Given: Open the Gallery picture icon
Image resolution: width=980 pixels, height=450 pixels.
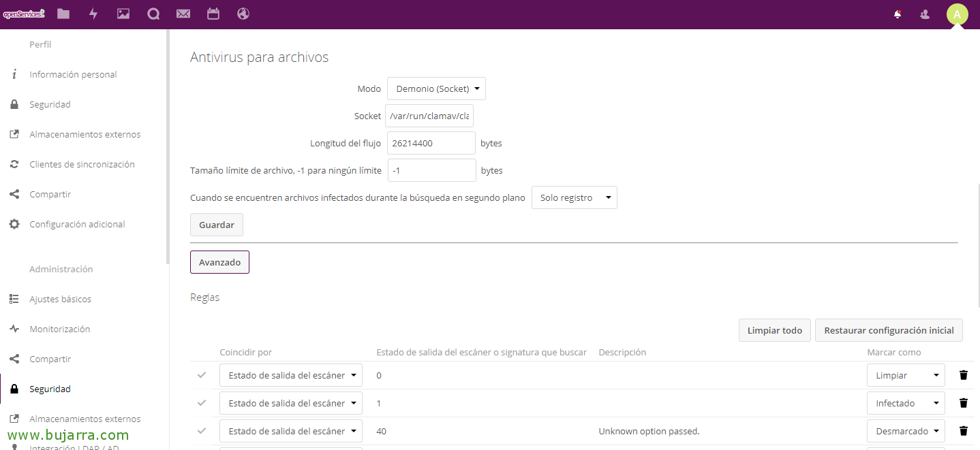Looking at the screenshot, I should pyautogui.click(x=123, y=14).
